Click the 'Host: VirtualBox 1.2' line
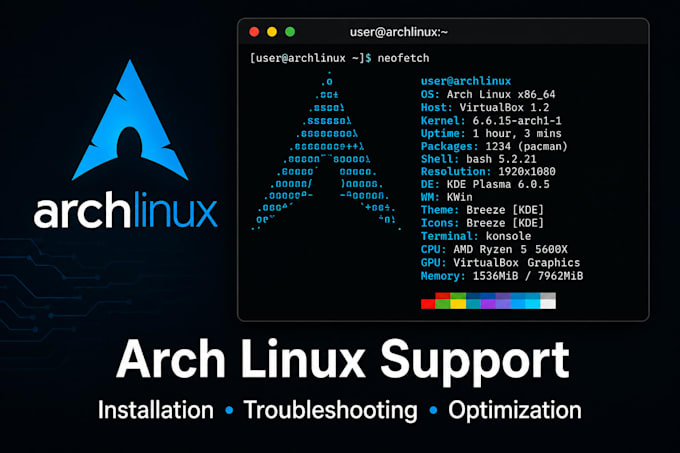 click(x=485, y=107)
